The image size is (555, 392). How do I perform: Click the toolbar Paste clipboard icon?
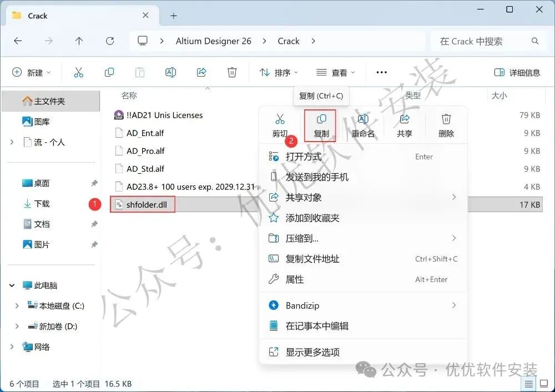(140, 73)
